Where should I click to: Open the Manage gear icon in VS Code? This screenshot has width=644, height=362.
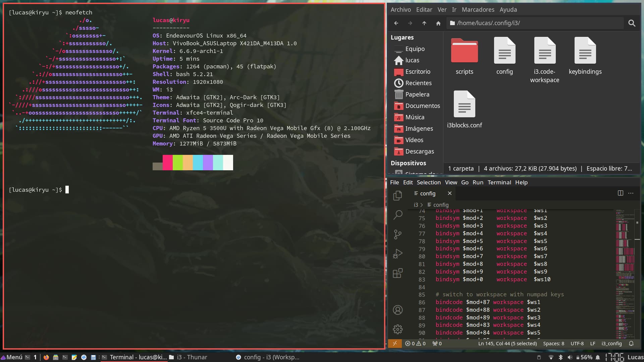tap(397, 329)
